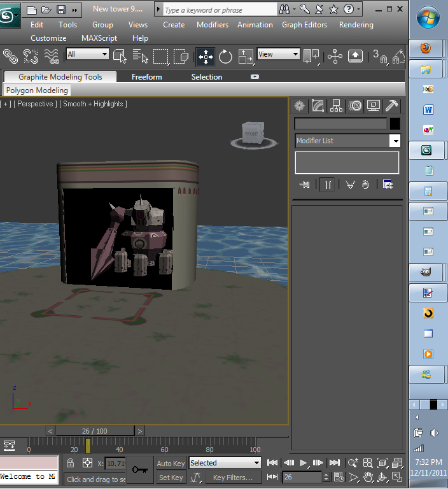Open the Smooth + Highlights shading menu

(x=93, y=104)
